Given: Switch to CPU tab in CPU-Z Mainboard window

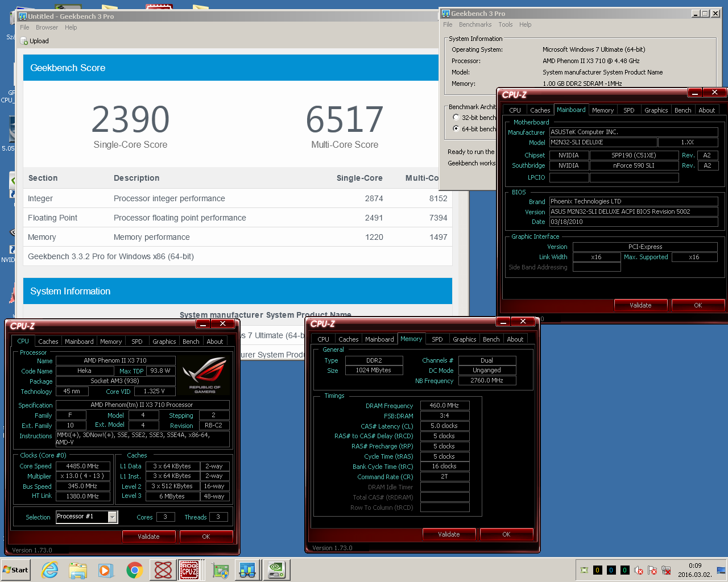Looking at the screenshot, I should (x=515, y=110).
